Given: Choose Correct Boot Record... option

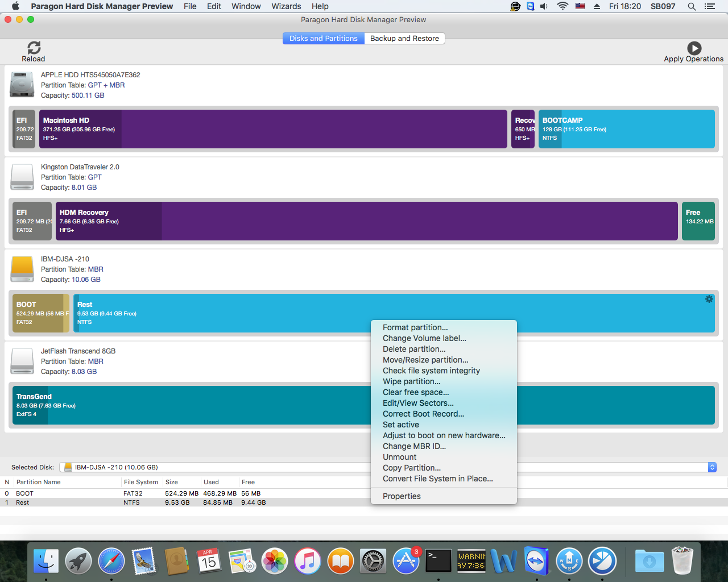Looking at the screenshot, I should (x=444, y=414).
